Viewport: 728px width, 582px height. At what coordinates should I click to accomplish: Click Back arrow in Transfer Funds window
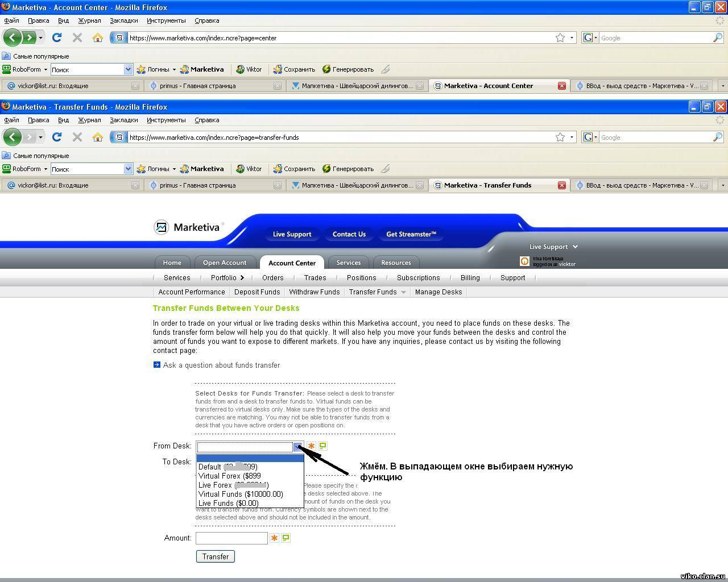12,137
